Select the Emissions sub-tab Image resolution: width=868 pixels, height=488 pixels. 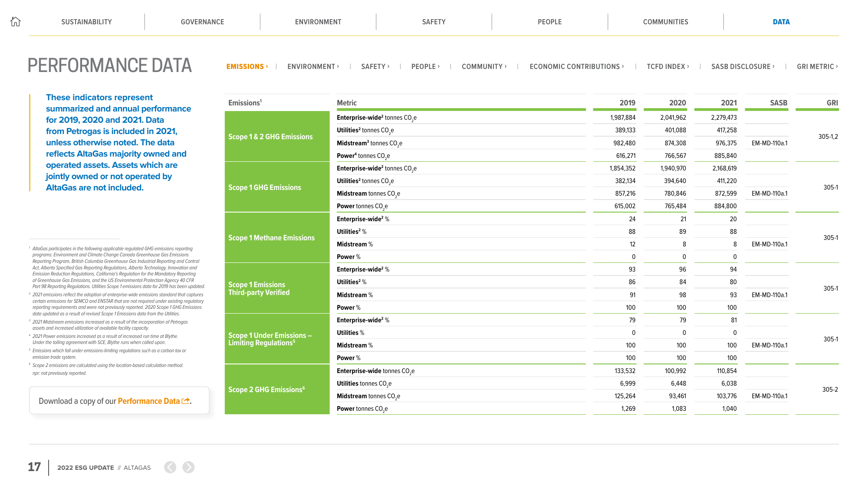click(x=247, y=66)
